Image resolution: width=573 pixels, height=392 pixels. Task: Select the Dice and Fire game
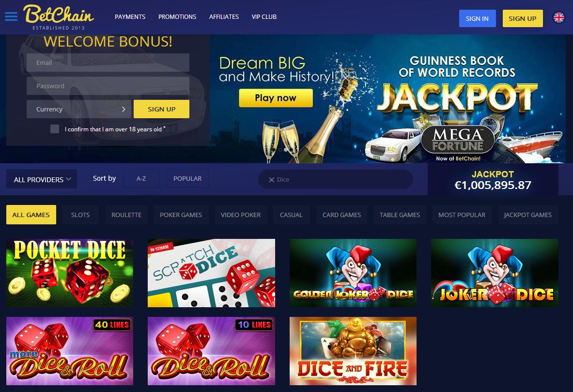coord(353,351)
